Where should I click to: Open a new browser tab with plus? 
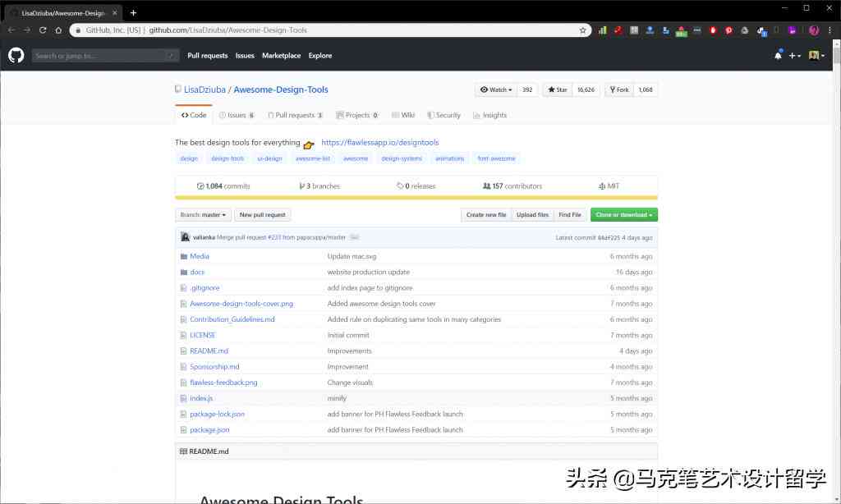(x=133, y=12)
